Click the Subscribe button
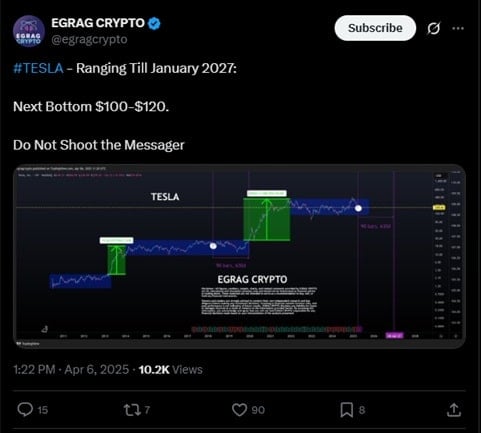481x433 pixels. (x=375, y=28)
